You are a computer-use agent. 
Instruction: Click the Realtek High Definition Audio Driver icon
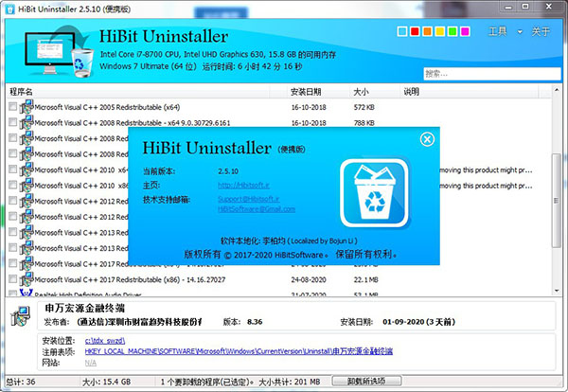[x=27, y=293]
